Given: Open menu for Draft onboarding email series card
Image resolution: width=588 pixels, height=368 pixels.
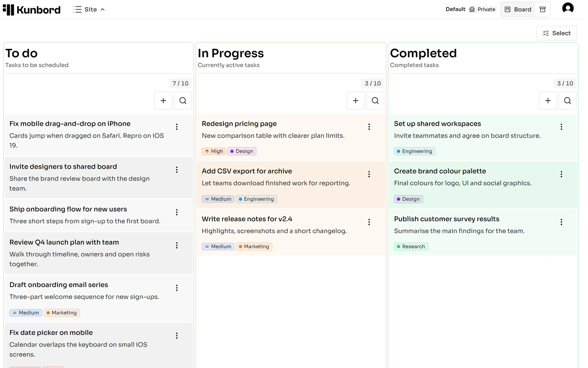Looking at the screenshot, I should [x=177, y=288].
